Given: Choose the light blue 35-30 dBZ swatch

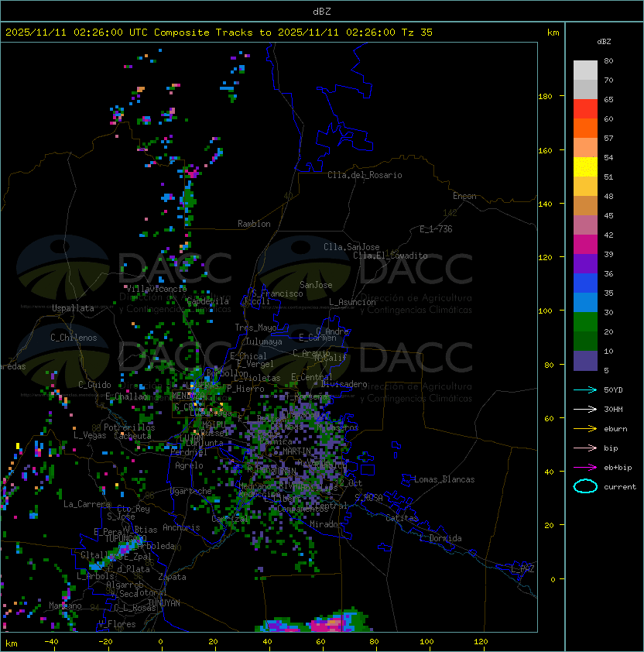Looking at the screenshot, I should click(x=585, y=302).
